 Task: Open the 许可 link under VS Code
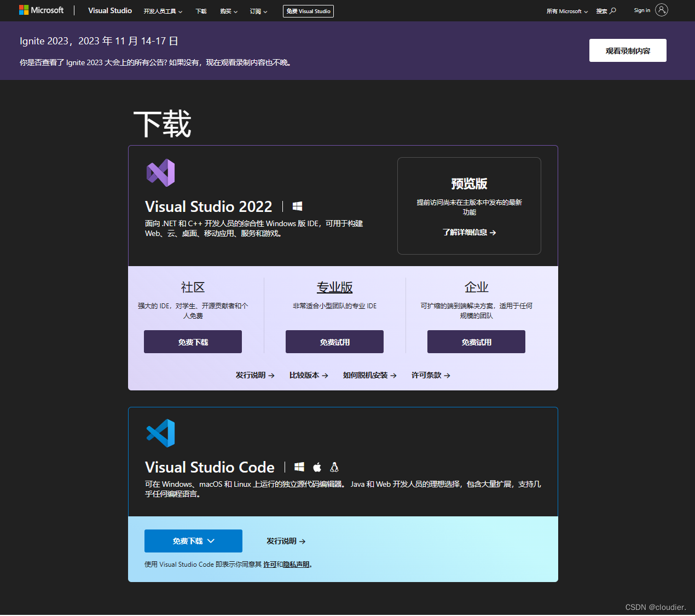(269, 565)
